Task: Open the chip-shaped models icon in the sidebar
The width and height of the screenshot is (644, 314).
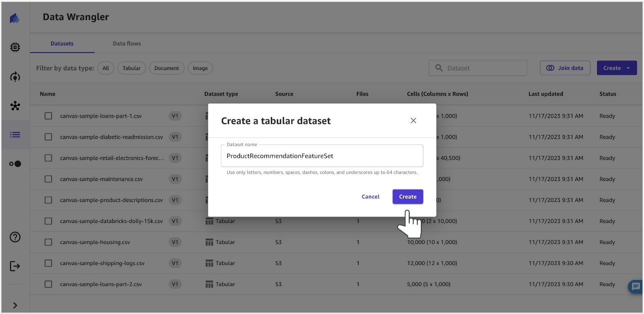Action: (15, 47)
